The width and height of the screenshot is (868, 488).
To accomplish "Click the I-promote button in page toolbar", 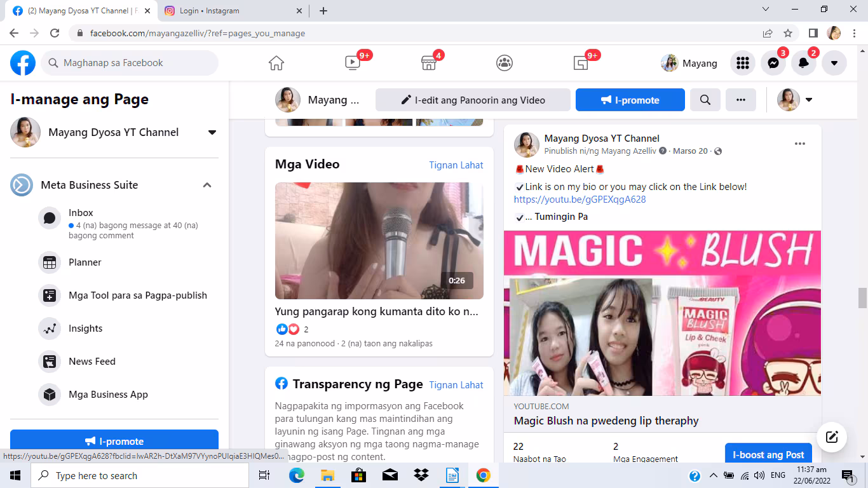I will point(630,100).
